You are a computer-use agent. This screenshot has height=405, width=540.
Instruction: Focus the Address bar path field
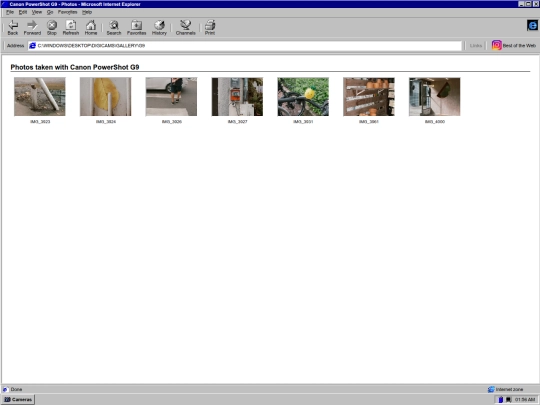coord(245,45)
